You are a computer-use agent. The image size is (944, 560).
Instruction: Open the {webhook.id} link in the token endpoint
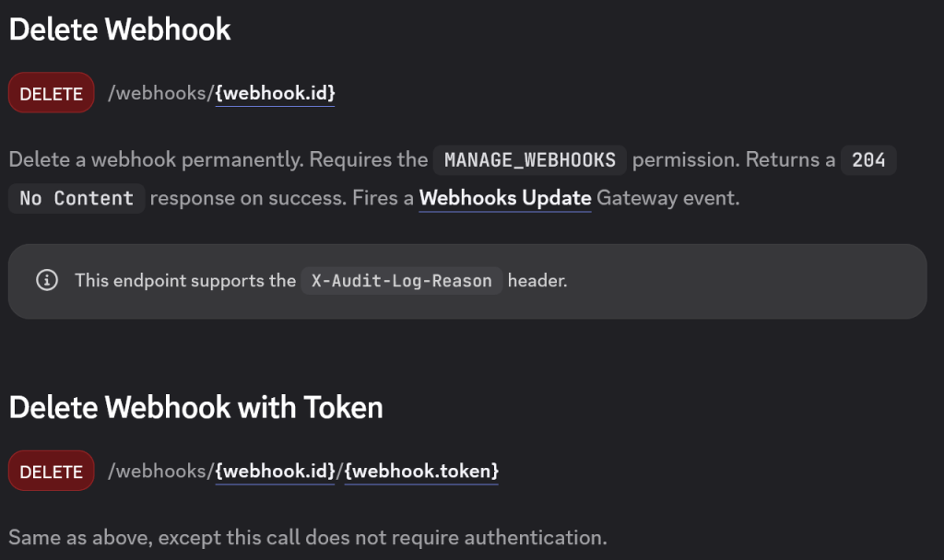click(x=275, y=472)
